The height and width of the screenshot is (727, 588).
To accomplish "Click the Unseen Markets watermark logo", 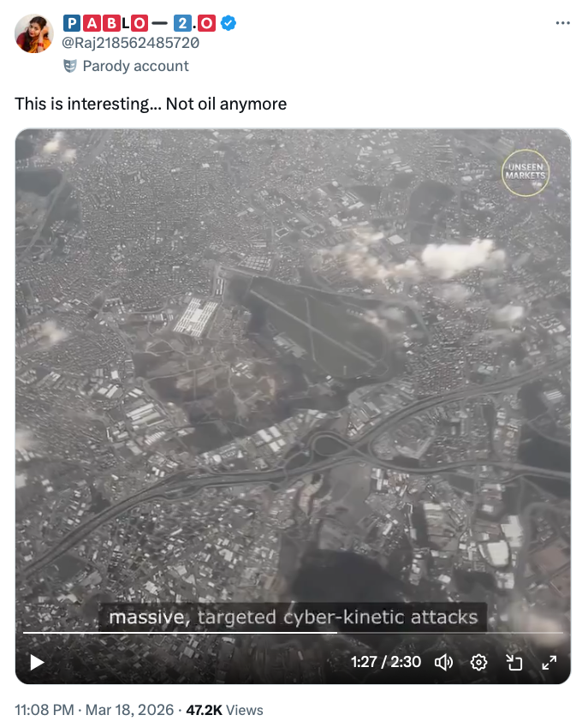I will [x=525, y=172].
